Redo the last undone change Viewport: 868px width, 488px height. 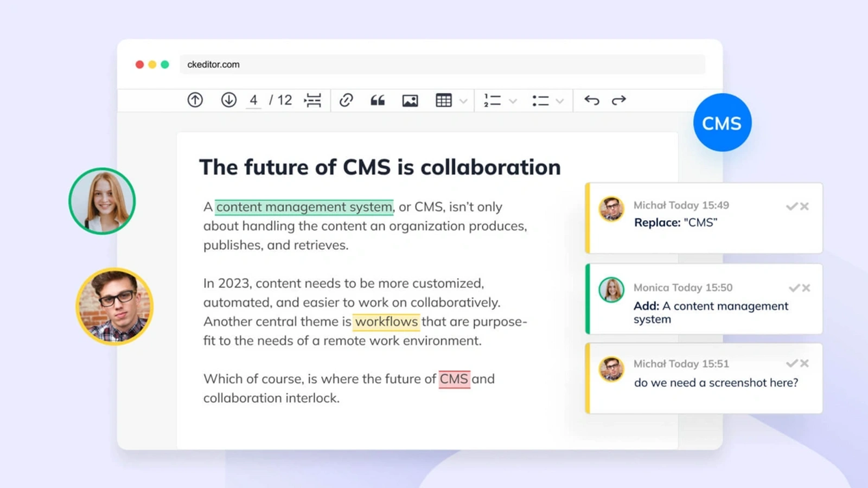point(619,100)
